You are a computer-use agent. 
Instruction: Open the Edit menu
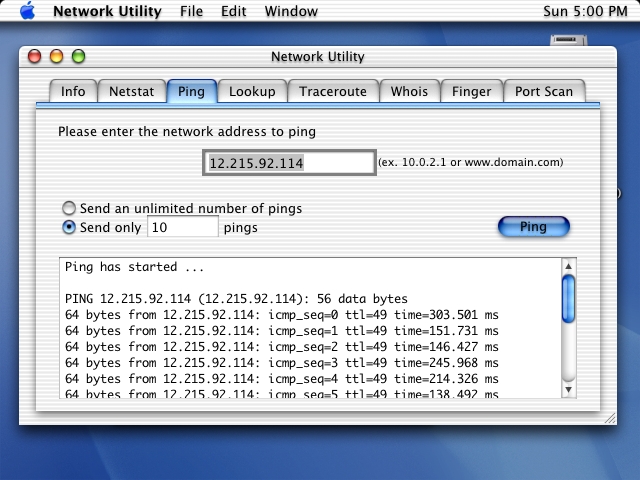[233, 11]
